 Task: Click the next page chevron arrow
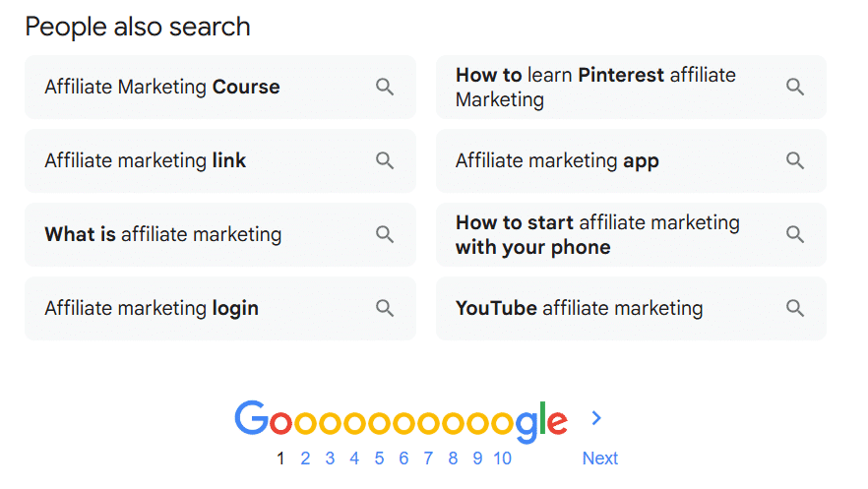point(596,418)
